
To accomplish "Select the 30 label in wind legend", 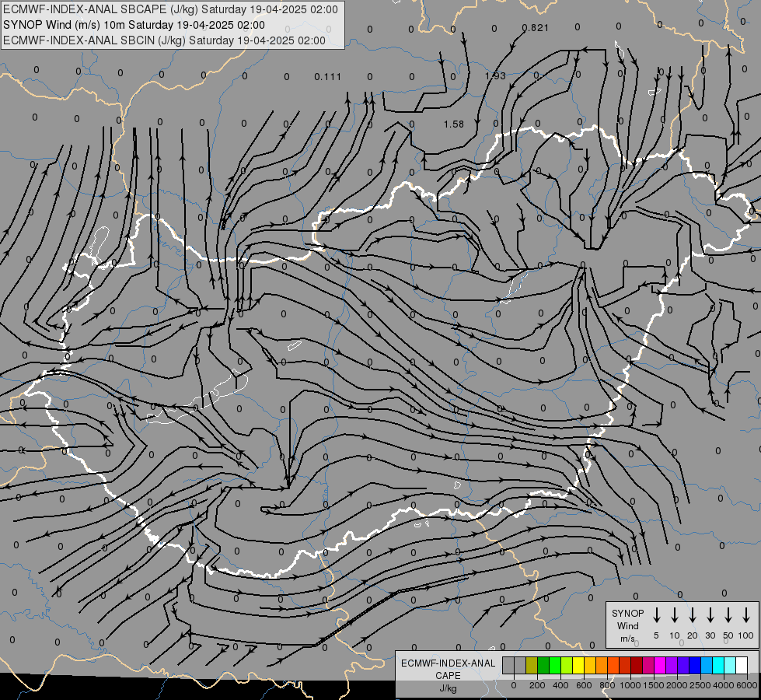I will click(x=710, y=635).
